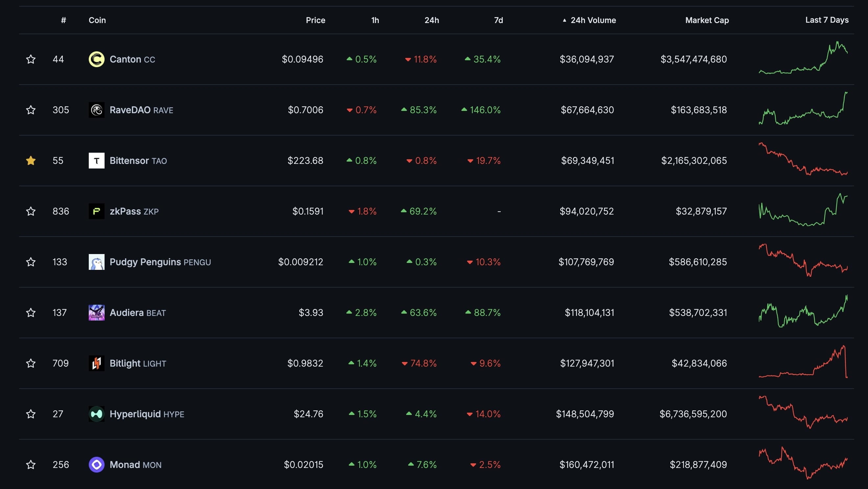Click the Bitlight LIGHT logo icon
This screenshot has width=868, height=489.
(96, 363)
